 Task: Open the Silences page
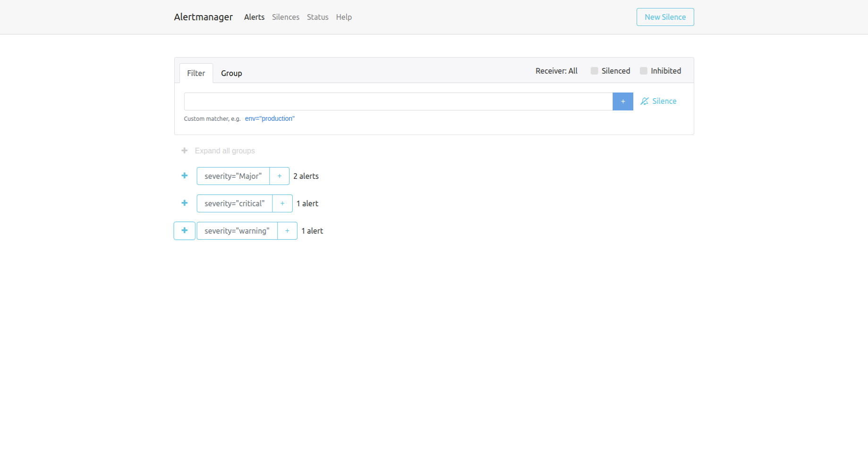click(285, 17)
